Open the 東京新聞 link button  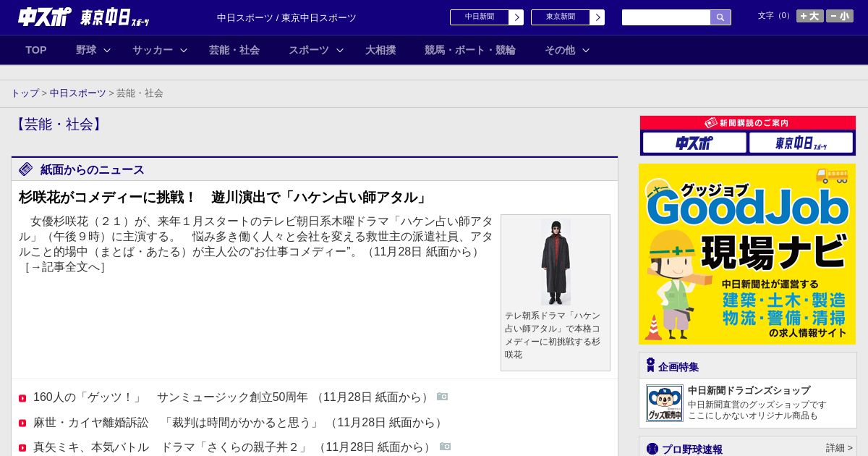(561, 17)
